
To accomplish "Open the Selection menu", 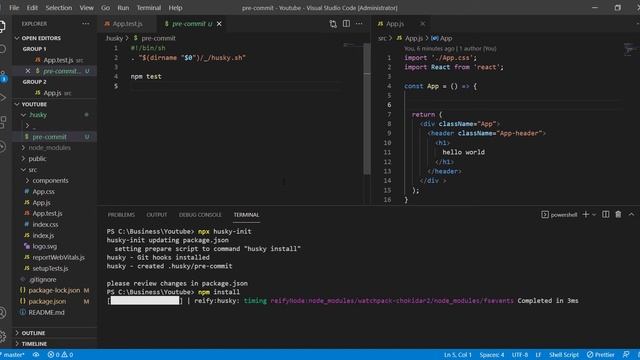I will click(59, 8).
